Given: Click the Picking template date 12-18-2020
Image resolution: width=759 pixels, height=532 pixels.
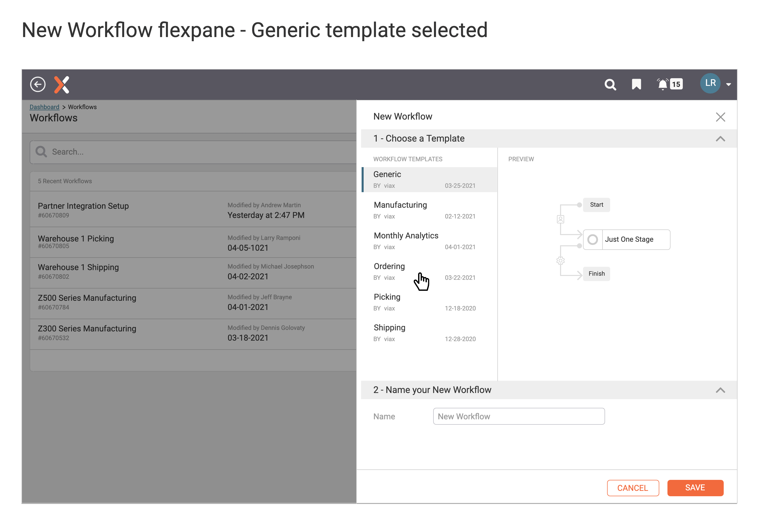Looking at the screenshot, I should click(x=460, y=308).
